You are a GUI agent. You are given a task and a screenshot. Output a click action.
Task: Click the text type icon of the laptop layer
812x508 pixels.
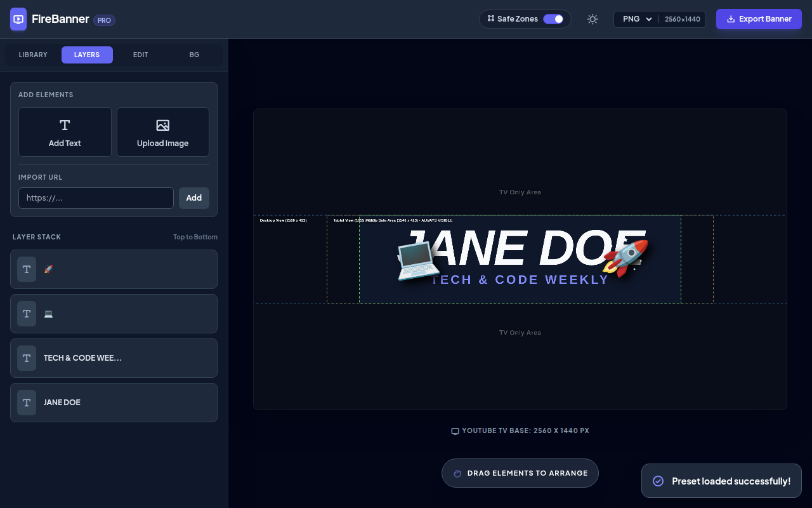pyautogui.click(x=27, y=314)
